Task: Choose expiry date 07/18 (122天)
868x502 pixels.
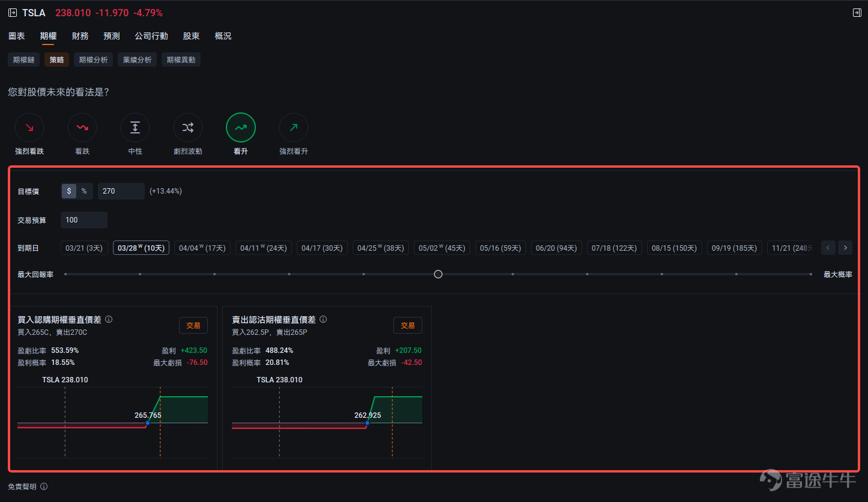Action: tap(614, 248)
